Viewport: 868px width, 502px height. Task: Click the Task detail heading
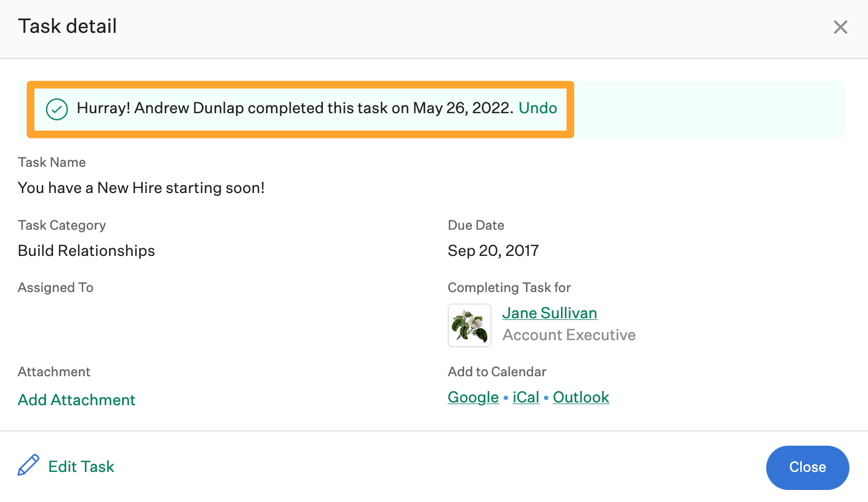click(67, 26)
